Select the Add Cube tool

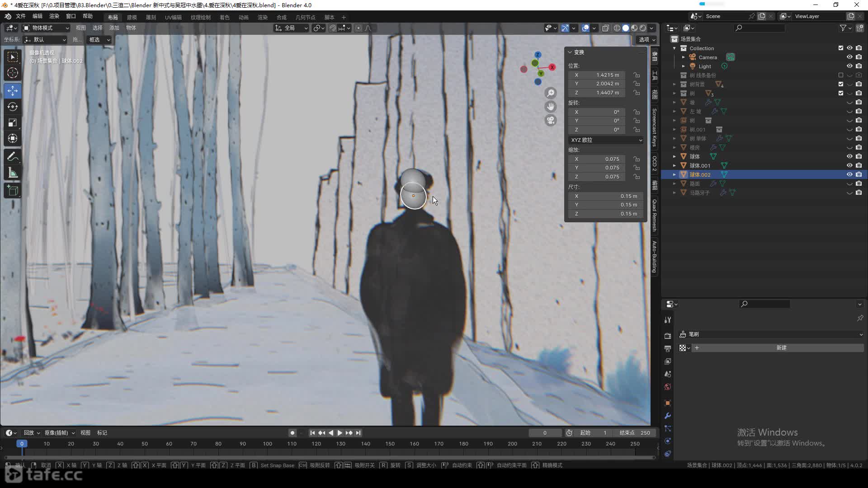tap(13, 191)
